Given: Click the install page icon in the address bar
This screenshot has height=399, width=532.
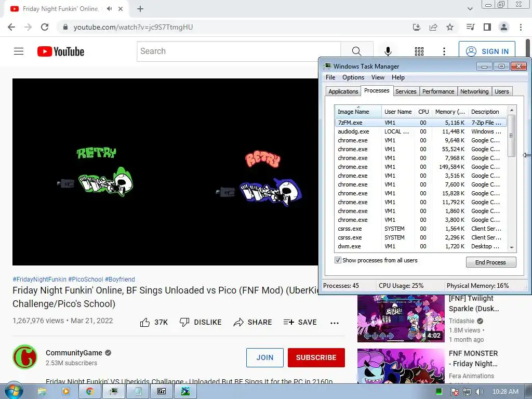Looking at the screenshot, I should click(x=417, y=27).
